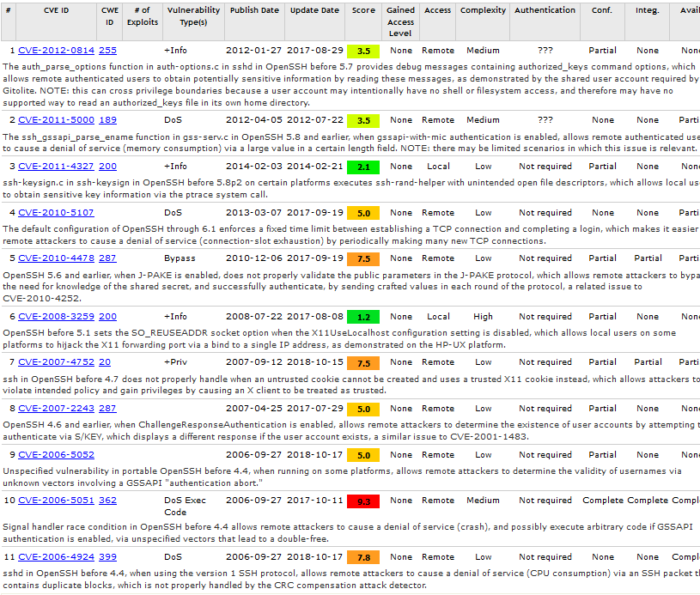The image size is (700, 595).
Task: View details for CVE-2008-3259
Action: coord(56,317)
